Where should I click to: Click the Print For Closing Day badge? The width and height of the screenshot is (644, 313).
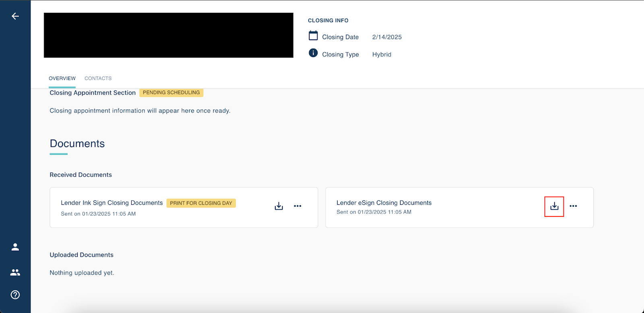coord(201,203)
